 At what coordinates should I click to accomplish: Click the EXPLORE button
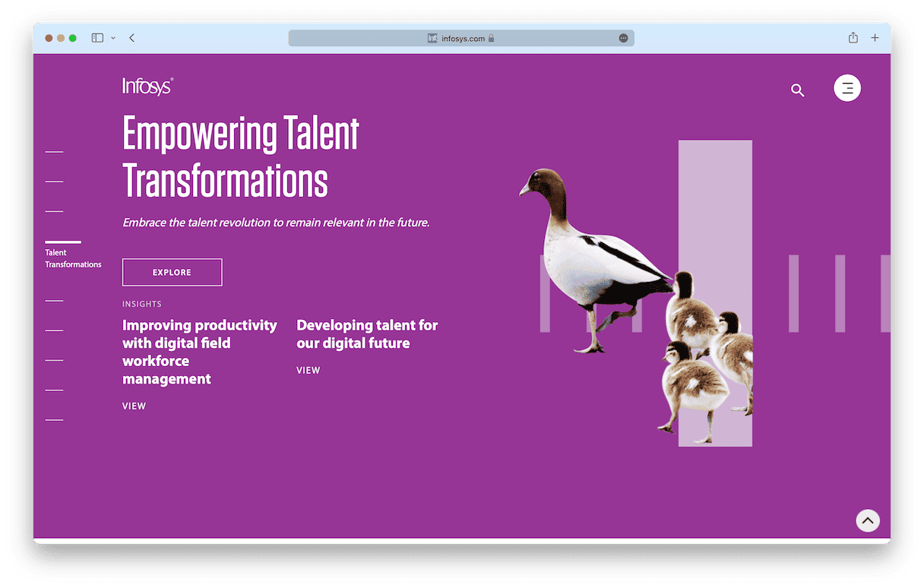pyautogui.click(x=172, y=272)
